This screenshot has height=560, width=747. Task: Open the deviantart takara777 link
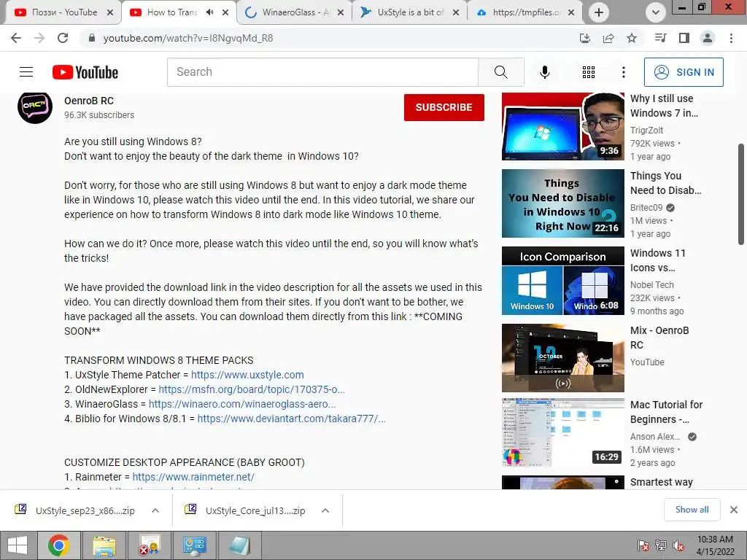(292, 419)
